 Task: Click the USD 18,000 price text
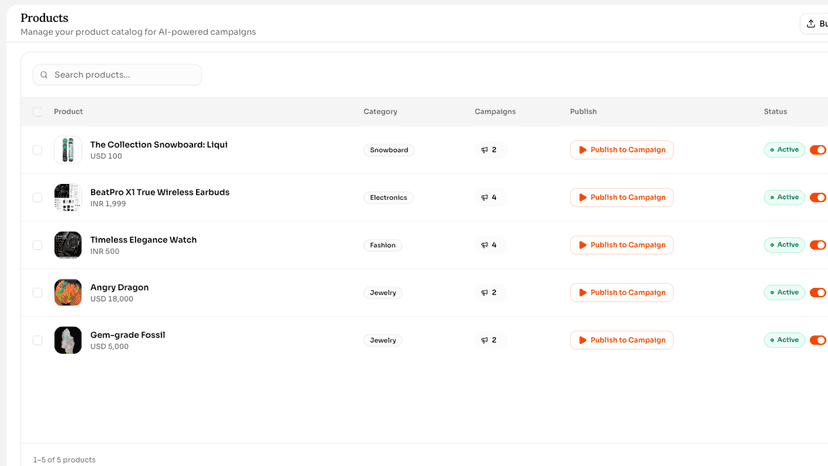click(111, 299)
